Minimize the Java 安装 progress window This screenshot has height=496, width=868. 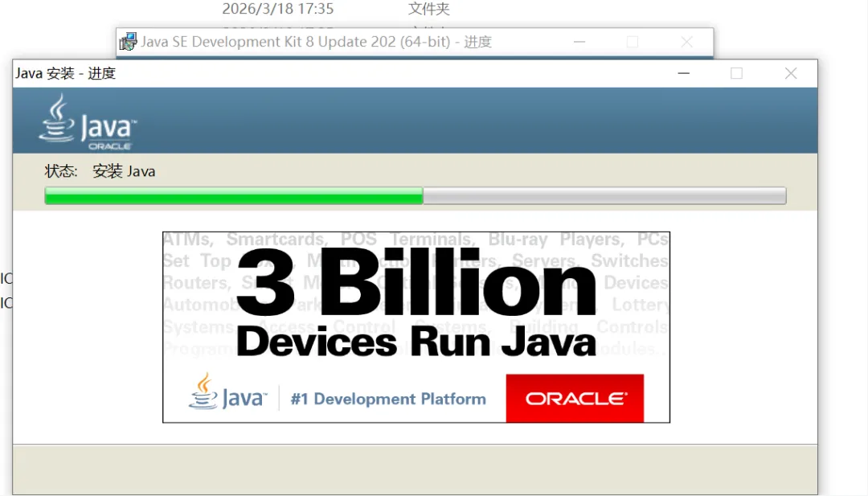pos(684,73)
